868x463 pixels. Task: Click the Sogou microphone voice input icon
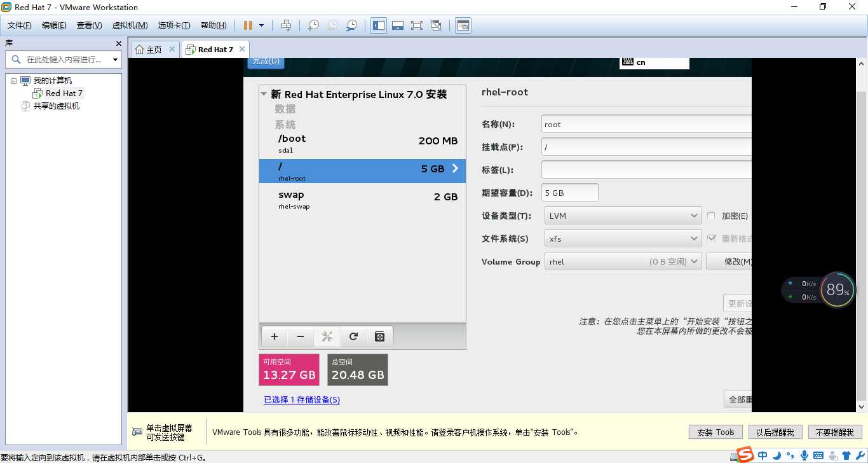(804, 455)
